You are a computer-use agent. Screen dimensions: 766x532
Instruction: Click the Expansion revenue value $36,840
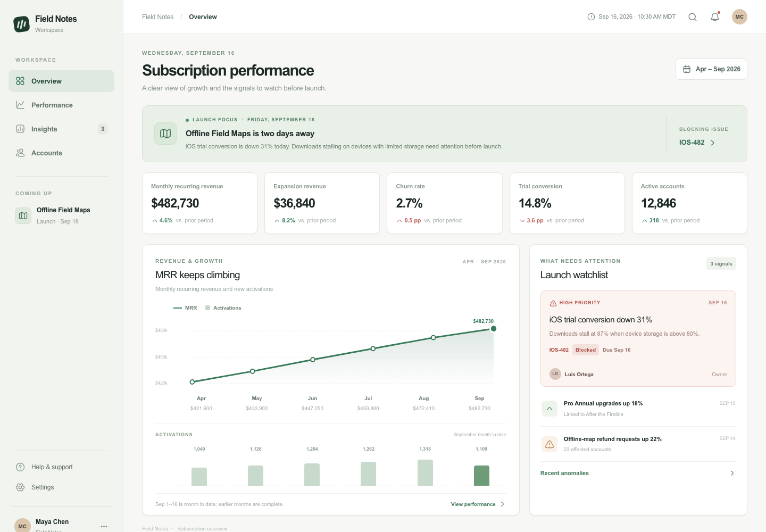(x=294, y=203)
